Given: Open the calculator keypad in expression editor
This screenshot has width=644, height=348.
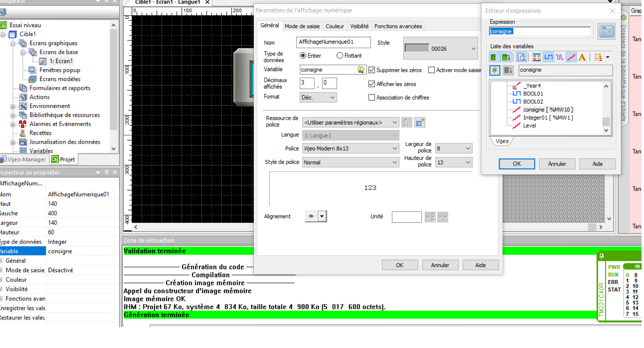Looking at the screenshot, I should point(606,31).
